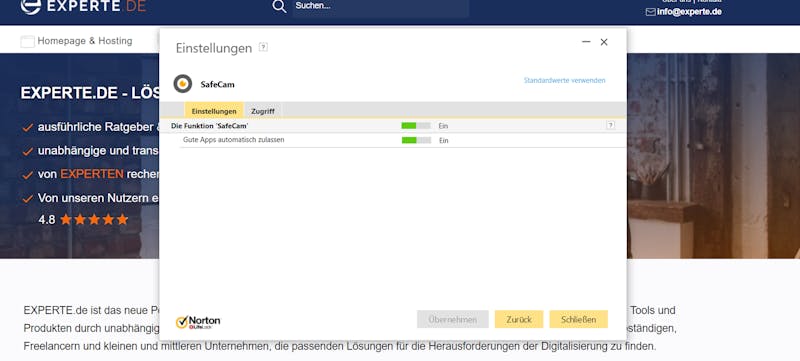
Task: Click the 'Die Funktion 'SafeCam'' label text
Action: tap(210, 125)
